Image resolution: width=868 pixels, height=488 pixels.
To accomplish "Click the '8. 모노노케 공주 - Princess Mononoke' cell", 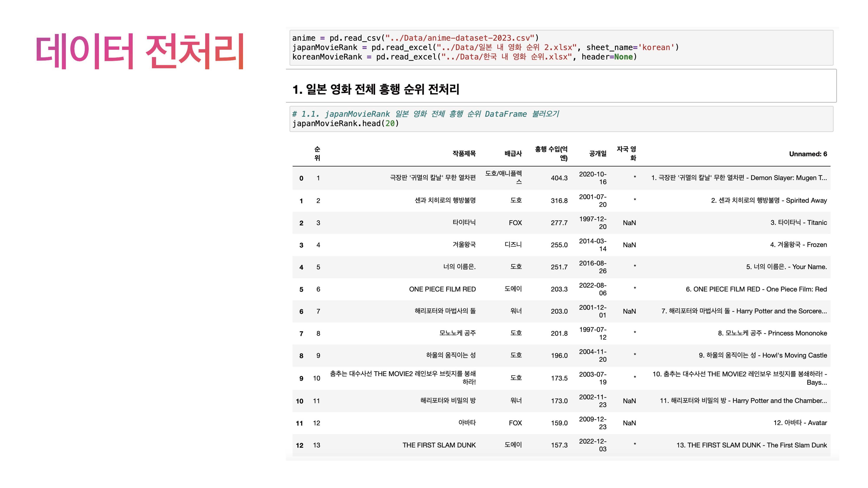I will click(772, 333).
